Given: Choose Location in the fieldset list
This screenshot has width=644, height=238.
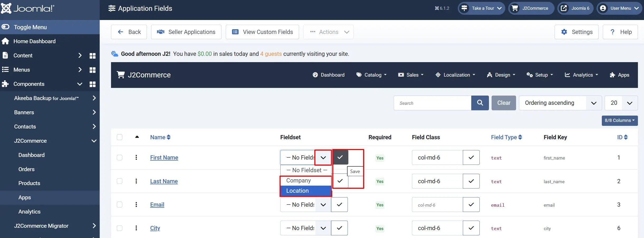Looking at the screenshot, I should [x=306, y=191].
